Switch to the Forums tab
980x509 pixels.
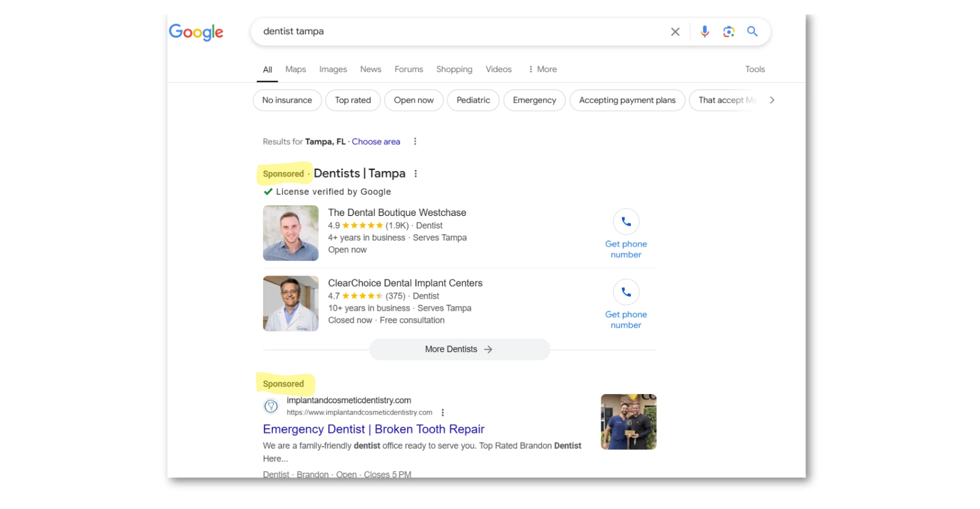coord(408,70)
